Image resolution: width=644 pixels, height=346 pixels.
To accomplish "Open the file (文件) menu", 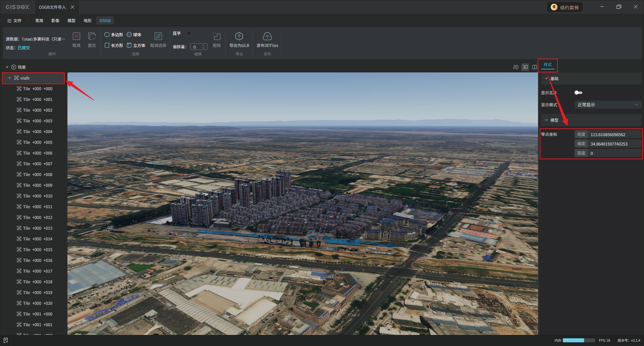I will click(x=14, y=21).
